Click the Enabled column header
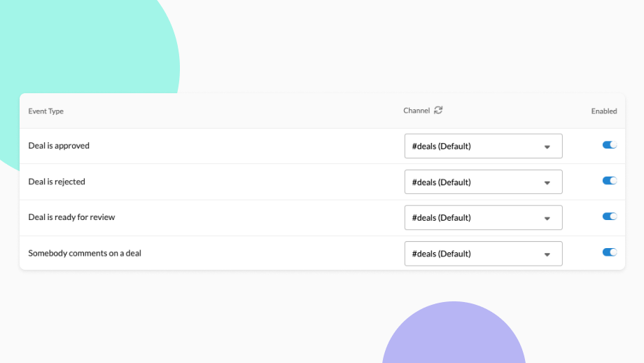The width and height of the screenshot is (644, 363). (604, 111)
